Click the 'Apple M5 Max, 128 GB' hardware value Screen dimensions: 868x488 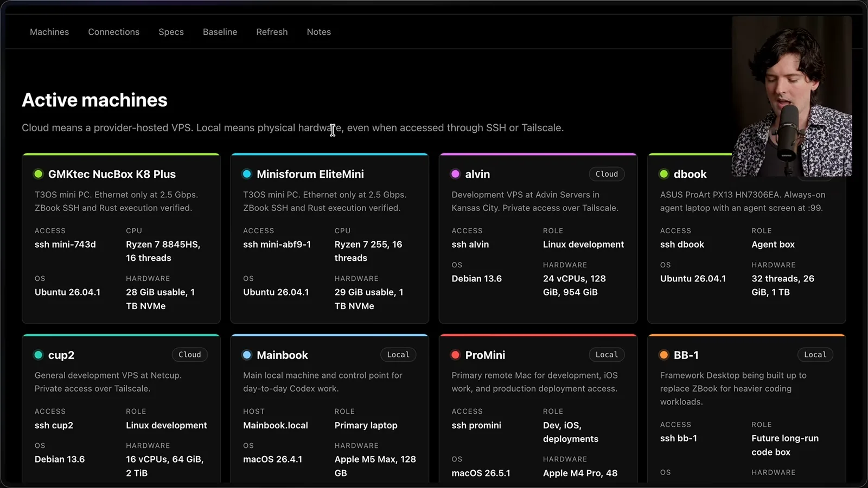375,466
